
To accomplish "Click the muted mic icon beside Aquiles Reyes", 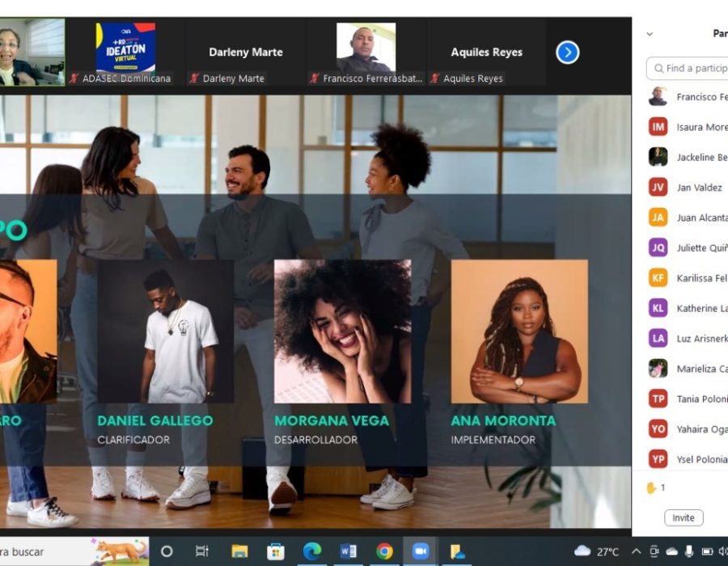I will click(x=436, y=79).
